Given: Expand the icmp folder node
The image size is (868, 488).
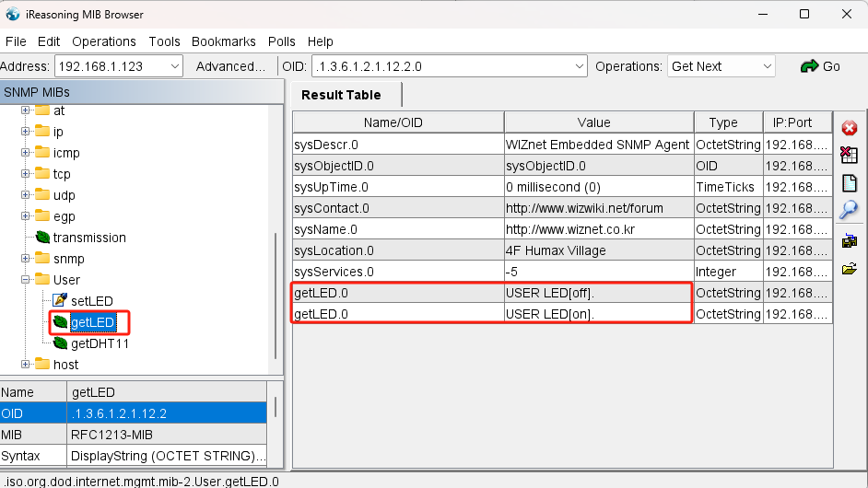Looking at the screenshot, I should point(26,153).
